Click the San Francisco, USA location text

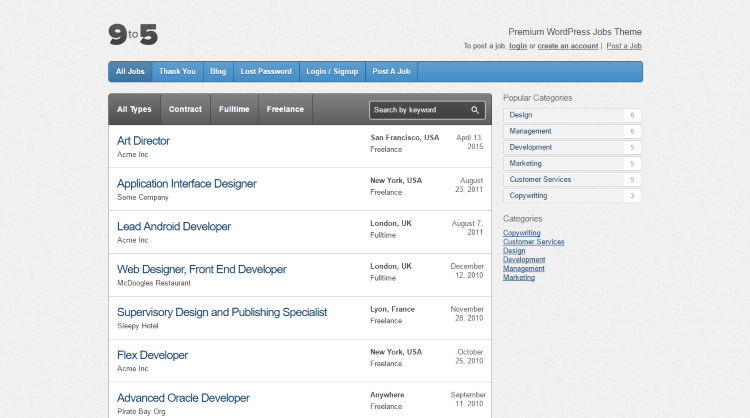[405, 138]
